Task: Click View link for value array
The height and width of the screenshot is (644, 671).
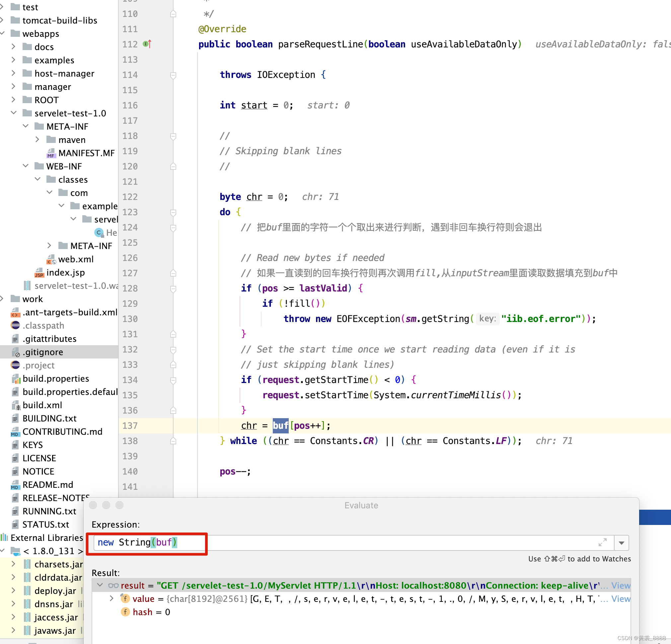Action: [x=621, y=599]
